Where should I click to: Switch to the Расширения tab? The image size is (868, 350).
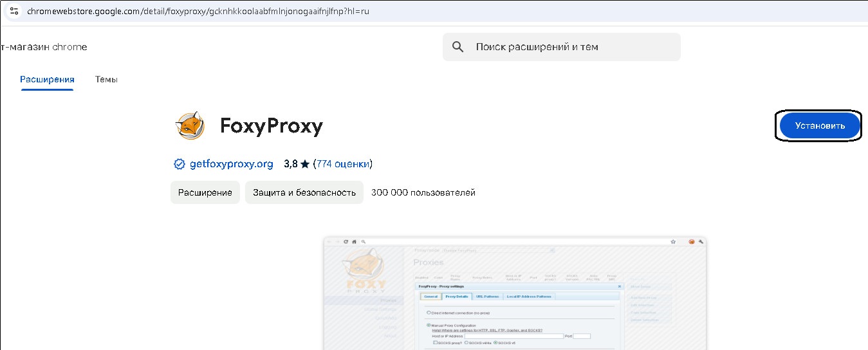click(x=47, y=80)
